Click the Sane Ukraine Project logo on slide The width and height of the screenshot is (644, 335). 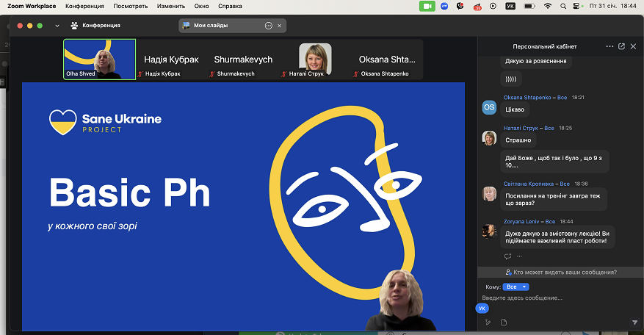point(105,122)
